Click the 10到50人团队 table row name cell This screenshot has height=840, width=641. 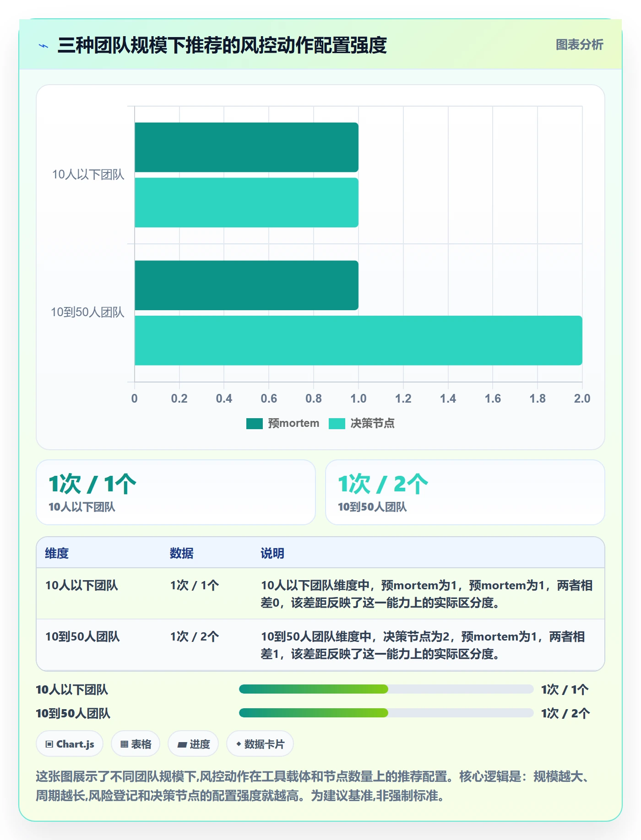point(82,636)
